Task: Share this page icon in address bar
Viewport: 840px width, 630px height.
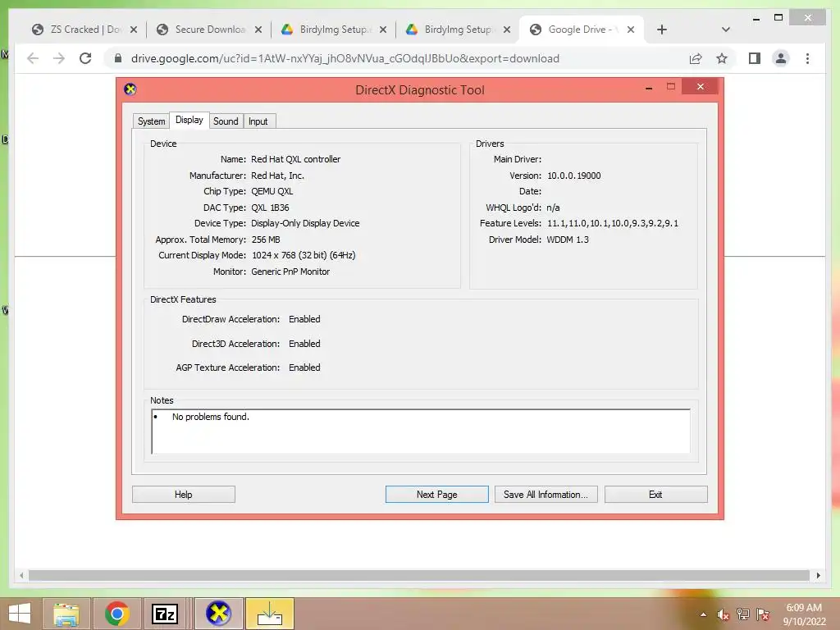Action: (x=696, y=58)
